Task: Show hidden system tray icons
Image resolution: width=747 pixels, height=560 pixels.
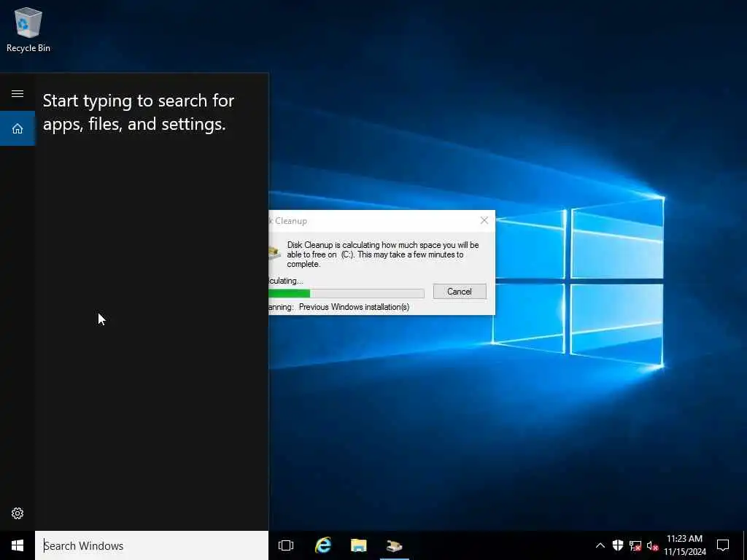Action: pos(600,545)
